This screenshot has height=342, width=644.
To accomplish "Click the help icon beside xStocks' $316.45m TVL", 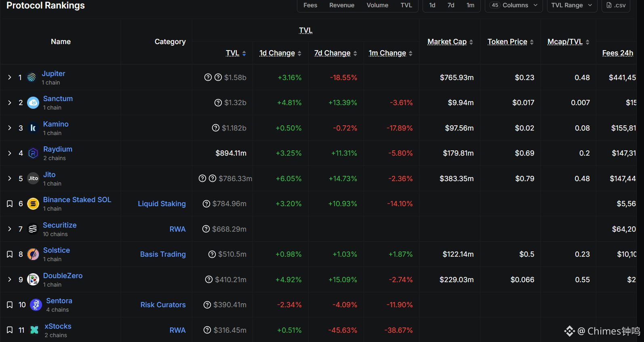I will pos(207,330).
